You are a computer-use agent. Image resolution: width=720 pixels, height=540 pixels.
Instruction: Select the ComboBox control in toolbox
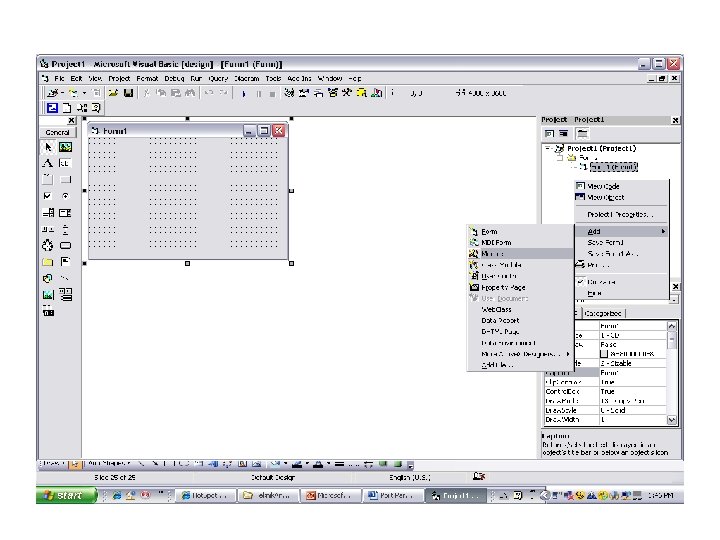click(48, 213)
